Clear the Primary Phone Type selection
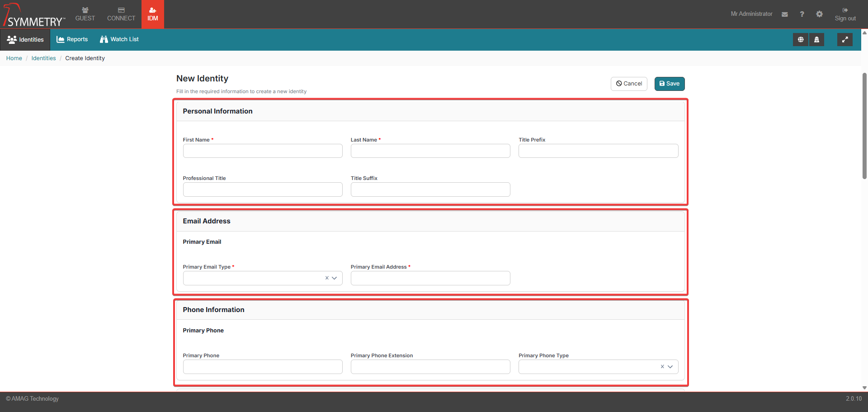 (662, 367)
